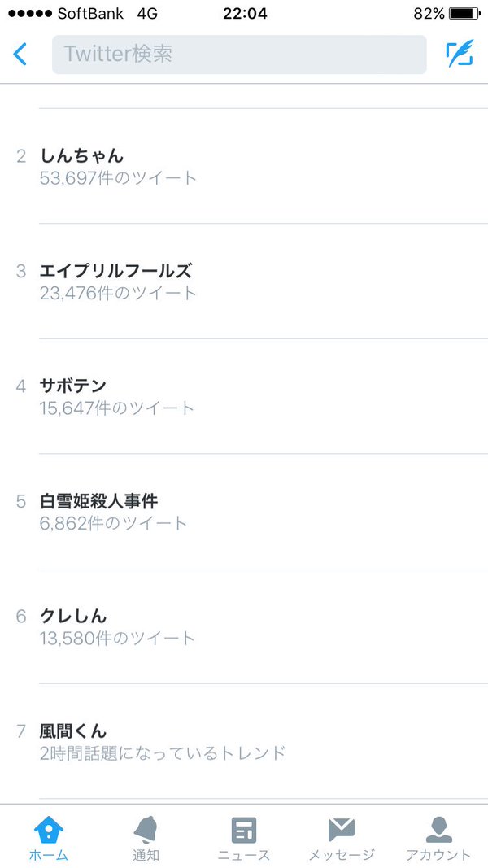Open notifications bell icon
488x868 pixels.
pos(146,831)
